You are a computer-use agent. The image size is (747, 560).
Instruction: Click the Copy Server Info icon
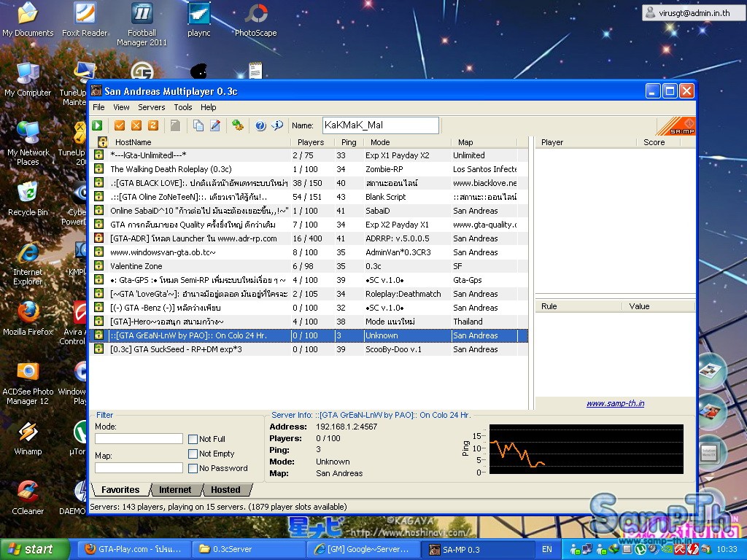tap(198, 125)
